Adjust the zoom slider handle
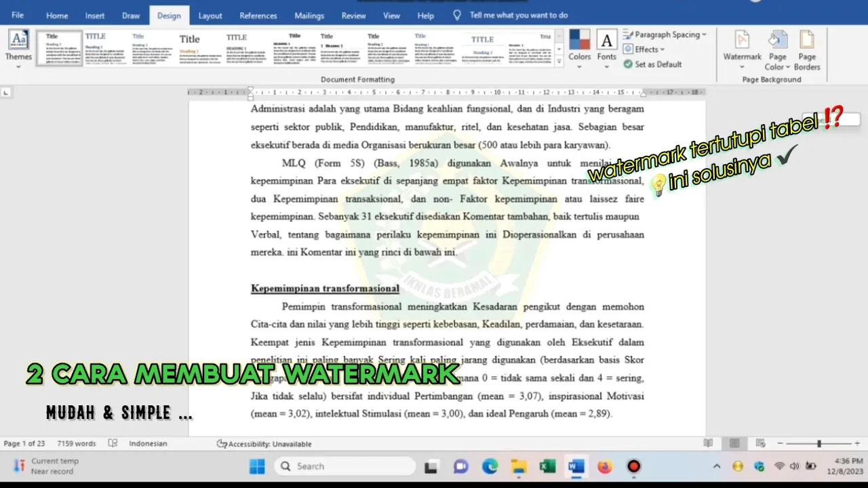This screenshot has width=868, height=488. [x=819, y=443]
